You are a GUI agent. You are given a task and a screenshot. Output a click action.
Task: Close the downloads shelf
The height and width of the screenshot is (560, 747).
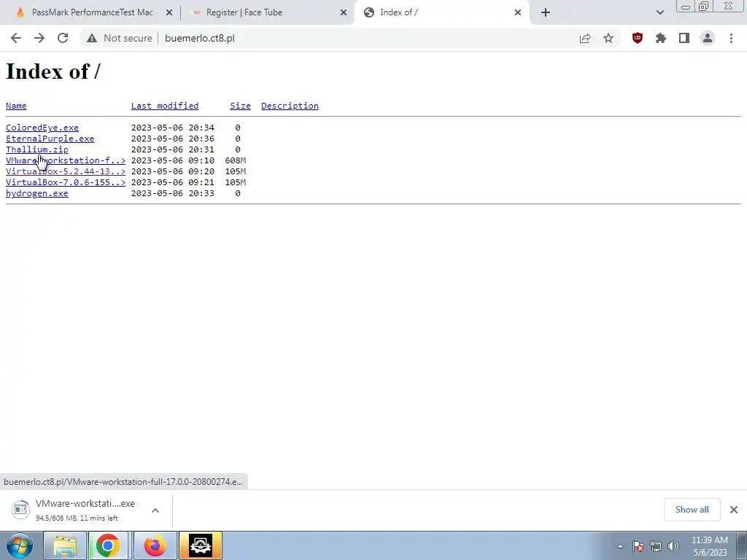(734, 510)
